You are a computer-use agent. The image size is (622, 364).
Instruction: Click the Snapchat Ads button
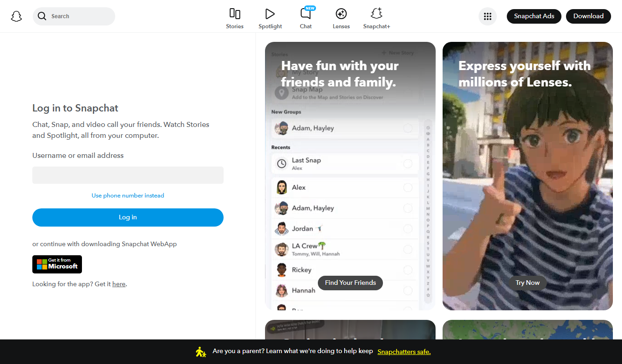coord(534,16)
